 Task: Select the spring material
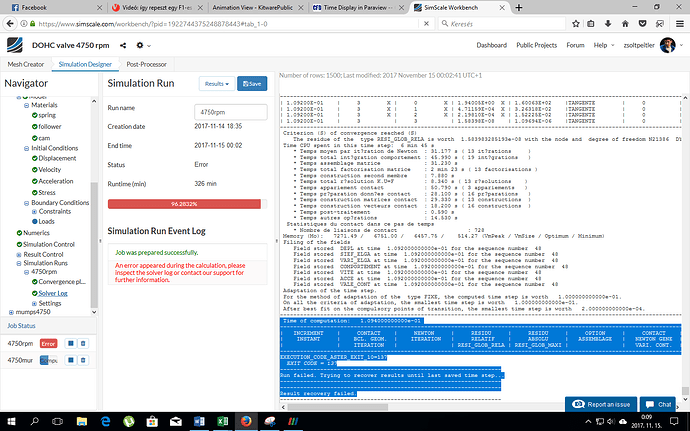(47, 115)
